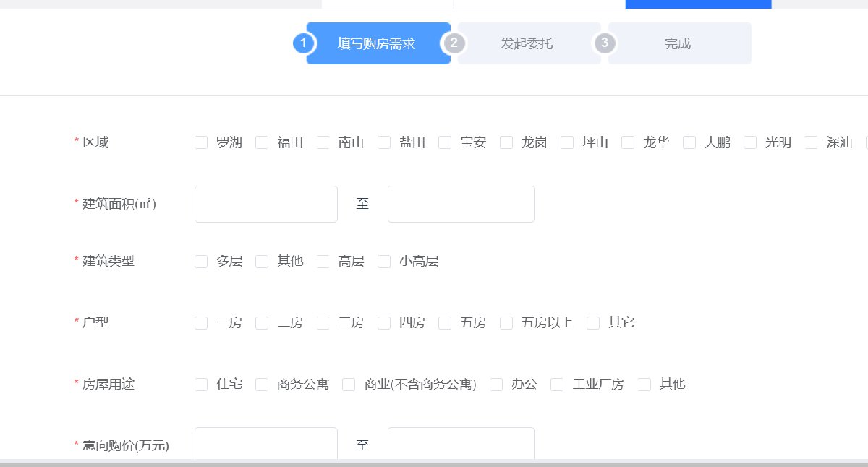This screenshot has height=467, width=868.
Task: Select the 光明 district checkbox
Action: [x=750, y=142]
